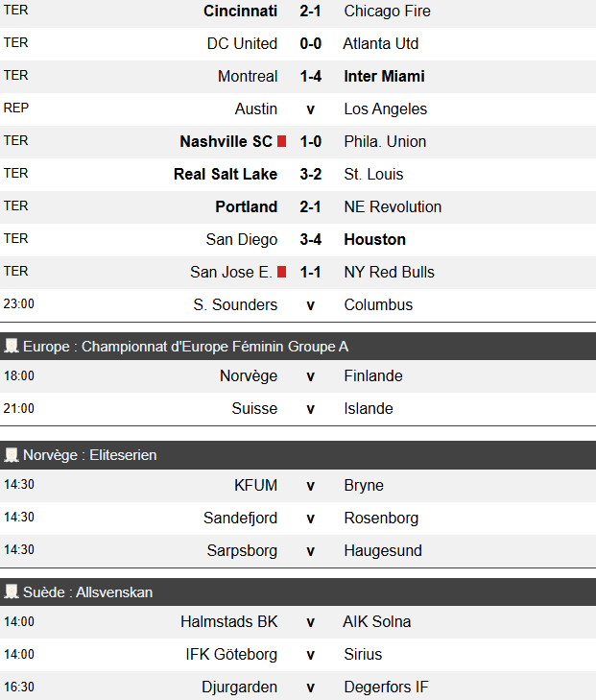Open the Europe Championnat d'Europe Féminin Groupe A header

pyautogui.click(x=185, y=347)
